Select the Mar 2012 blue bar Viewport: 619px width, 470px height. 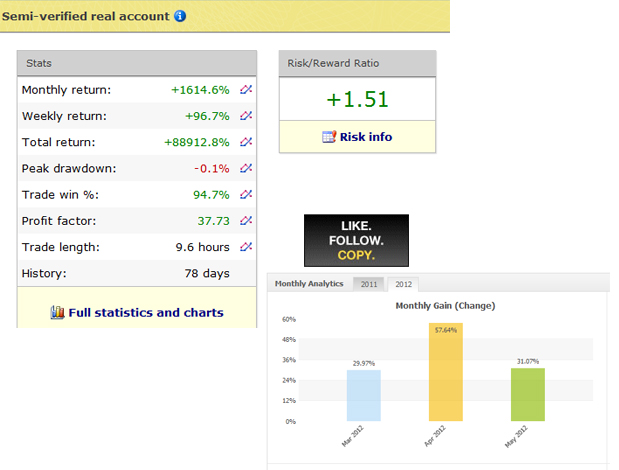364,395
